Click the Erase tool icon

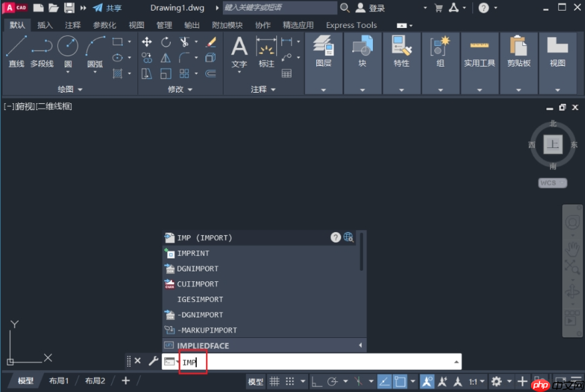211,42
